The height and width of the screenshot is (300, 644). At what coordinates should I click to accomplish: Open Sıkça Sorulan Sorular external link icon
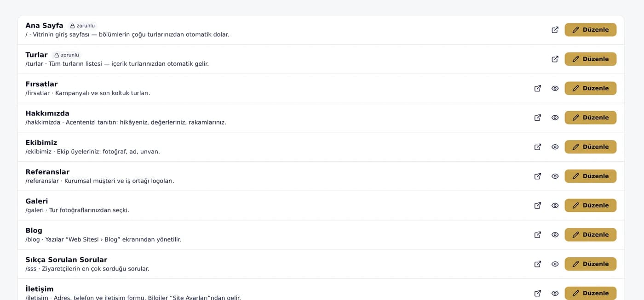537,264
